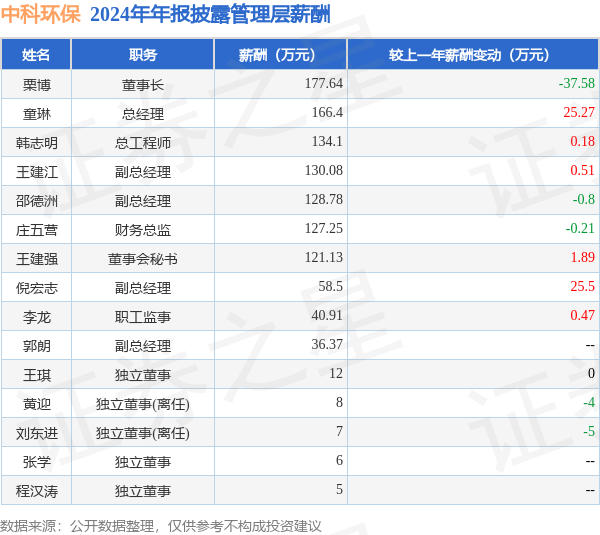Click the salary value 8

(339, 403)
